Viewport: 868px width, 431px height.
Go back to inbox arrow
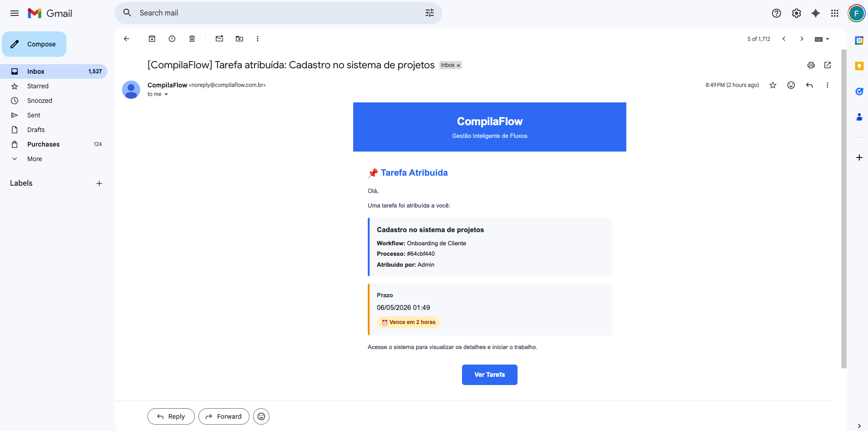(127, 39)
